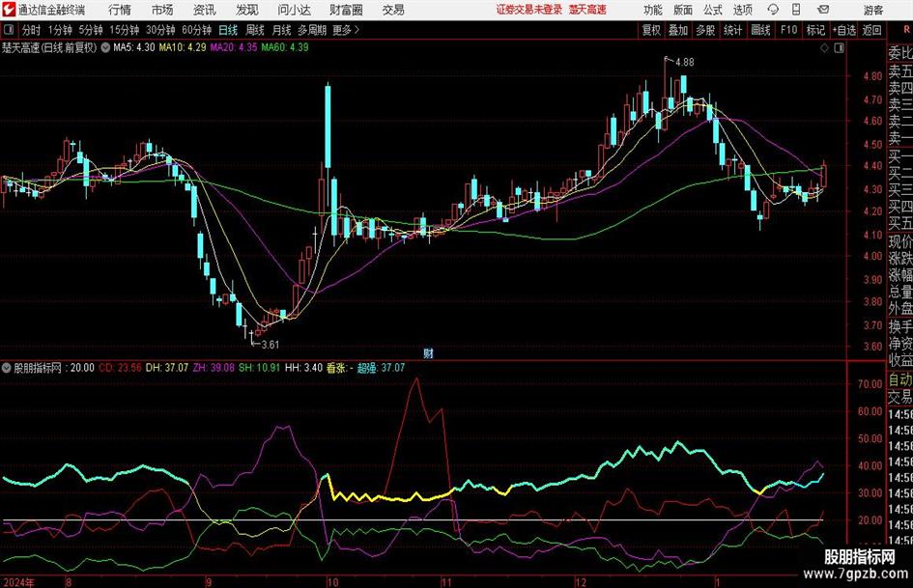Open the 问小达 menu

coord(294,10)
